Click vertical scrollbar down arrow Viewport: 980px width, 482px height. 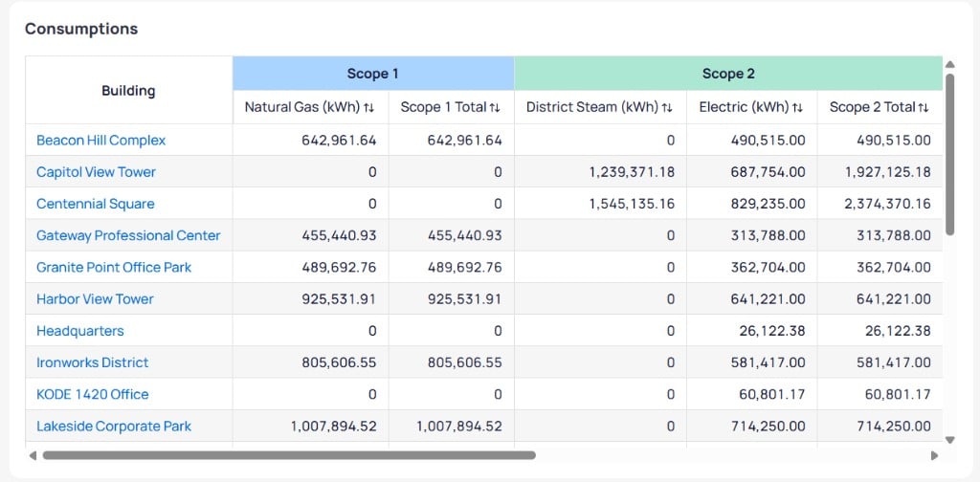(x=950, y=440)
